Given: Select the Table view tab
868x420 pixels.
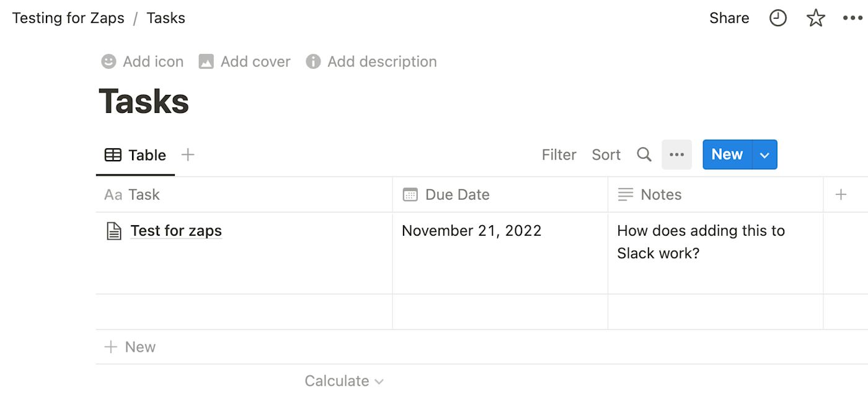Looking at the screenshot, I should click(135, 155).
